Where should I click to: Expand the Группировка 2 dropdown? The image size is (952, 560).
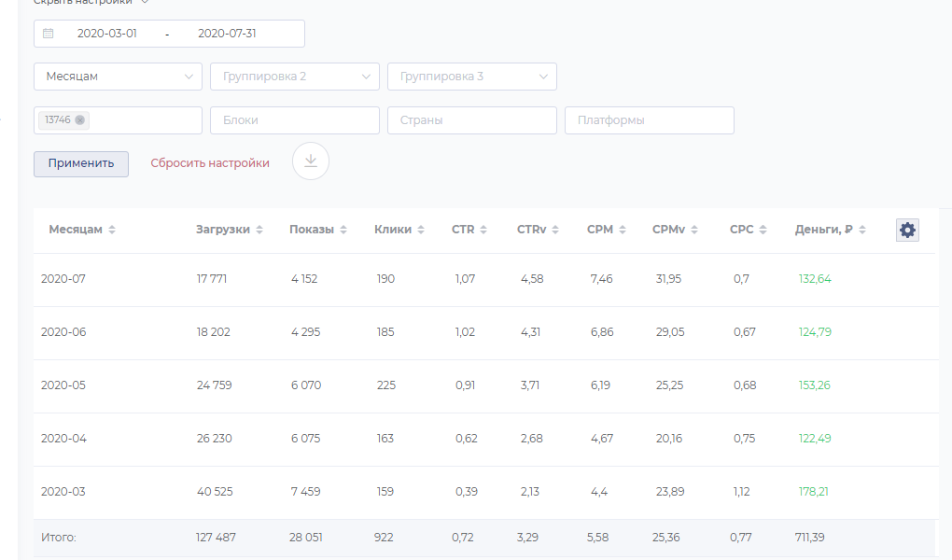295,77
